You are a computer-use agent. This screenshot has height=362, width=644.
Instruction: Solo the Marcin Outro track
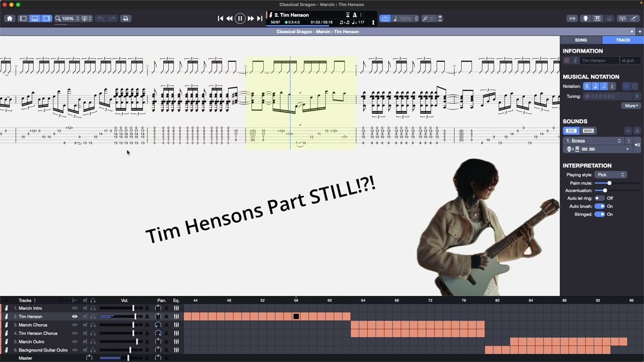coord(93,342)
